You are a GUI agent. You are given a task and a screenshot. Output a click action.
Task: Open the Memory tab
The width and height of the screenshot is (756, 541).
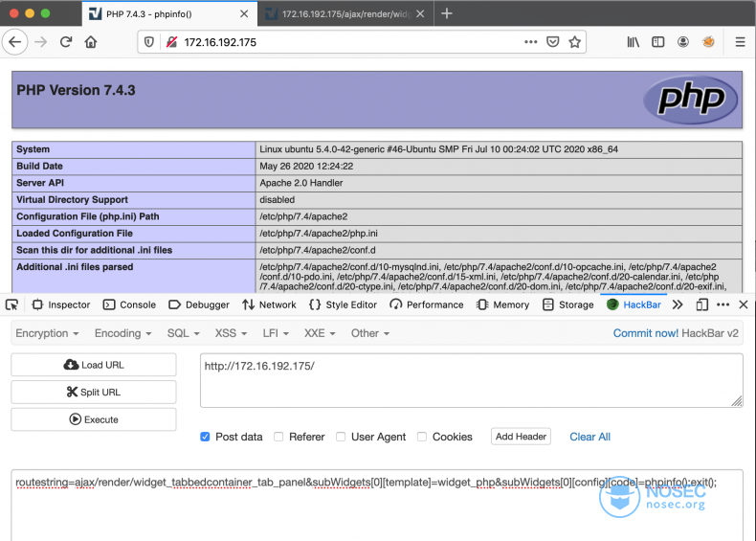pos(502,304)
